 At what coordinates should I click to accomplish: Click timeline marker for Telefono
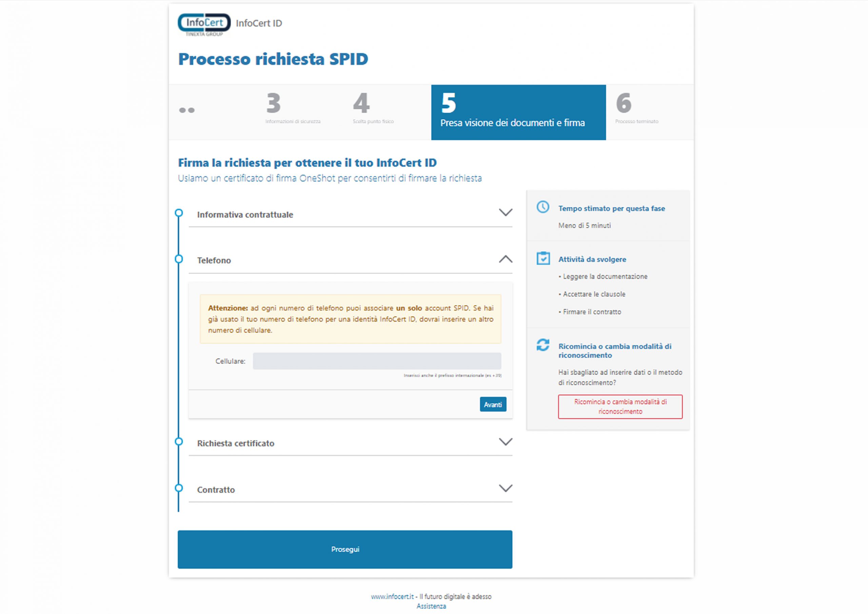(x=179, y=259)
